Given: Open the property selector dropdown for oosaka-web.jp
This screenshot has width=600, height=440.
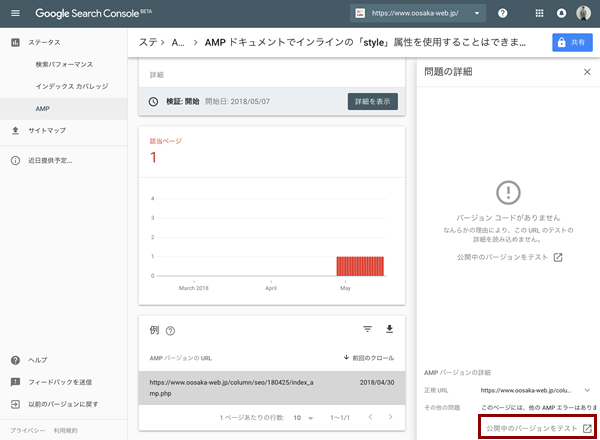Looking at the screenshot, I should (418, 13).
